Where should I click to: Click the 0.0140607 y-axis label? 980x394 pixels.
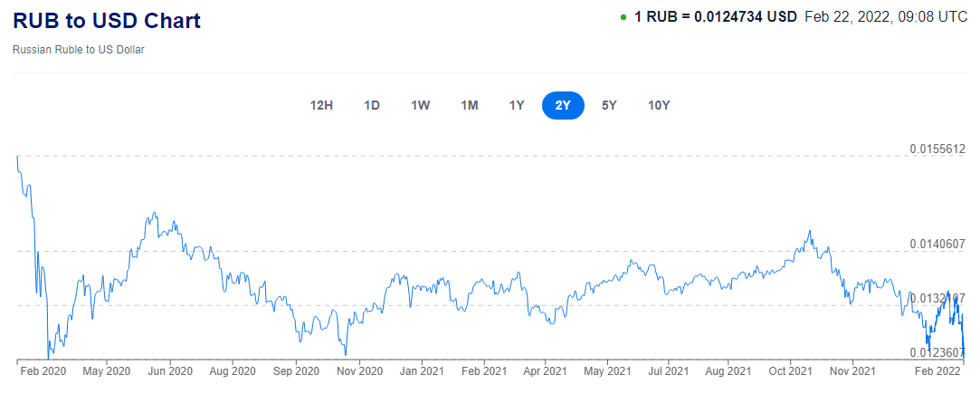pyautogui.click(x=937, y=244)
